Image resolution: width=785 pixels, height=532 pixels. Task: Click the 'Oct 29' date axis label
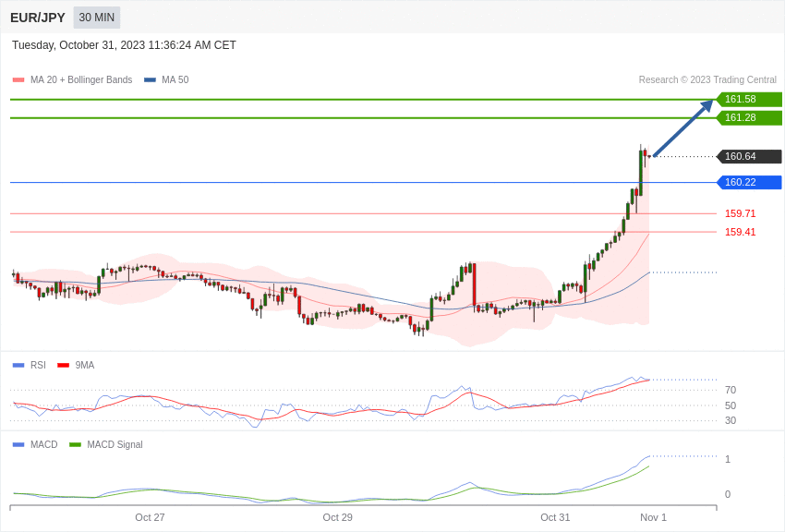337,517
